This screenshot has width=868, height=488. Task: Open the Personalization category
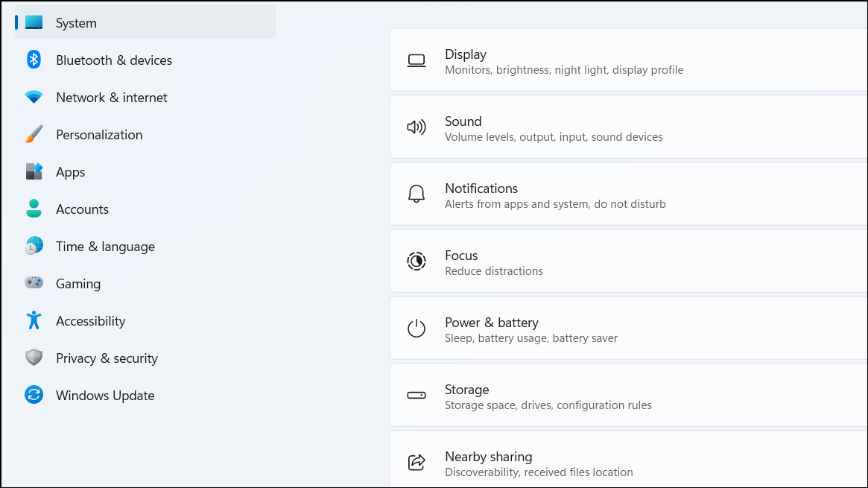tap(145, 134)
